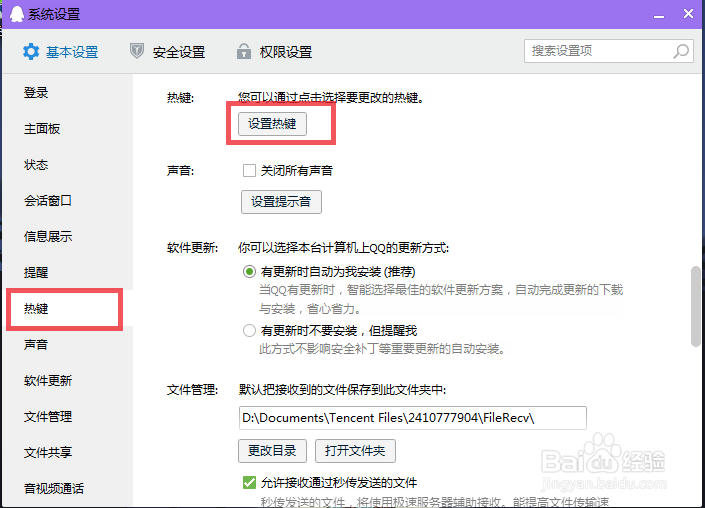The height and width of the screenshot is (508, 705).
Task: Click the 更改目录 button
Action: 272,451
